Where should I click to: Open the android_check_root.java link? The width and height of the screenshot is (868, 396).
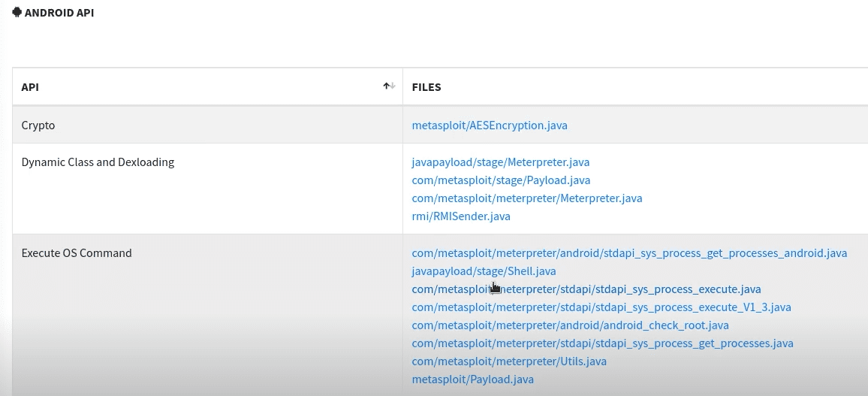pos(570,325)
